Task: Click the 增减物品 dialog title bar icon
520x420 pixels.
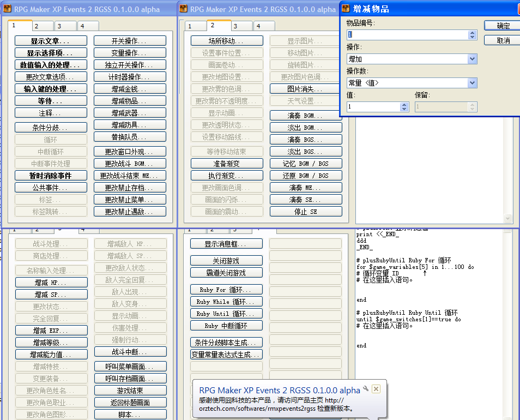Action: click(346, 9)
